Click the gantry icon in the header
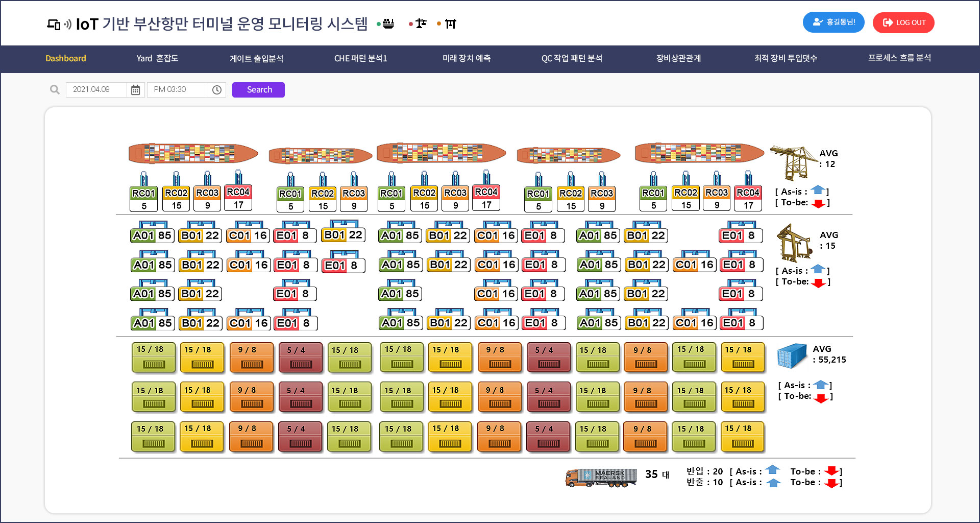Viewport: 980px width, 523px height. [450, 24]
